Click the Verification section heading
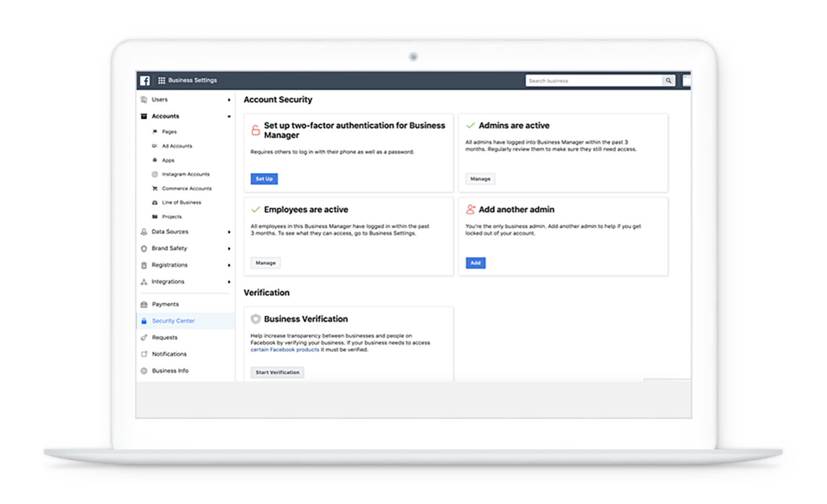This screenshot has width=827, height=504. (x=266, y=293)
